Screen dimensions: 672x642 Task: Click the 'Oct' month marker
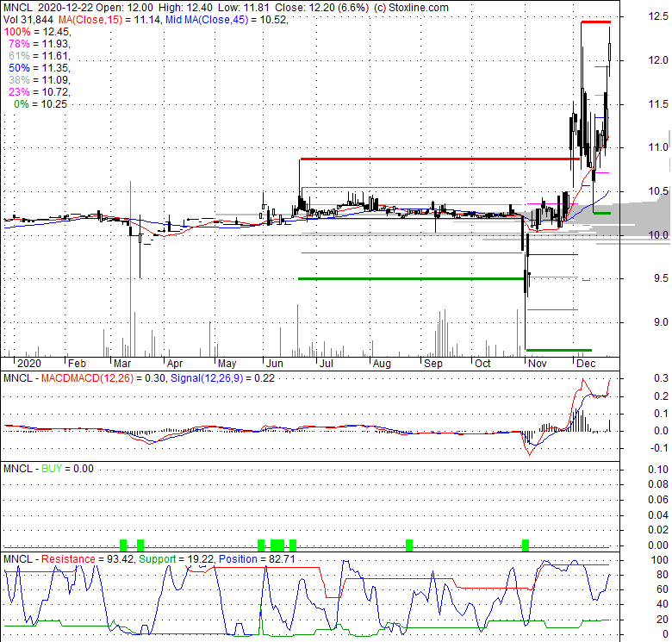pos(482,364)
